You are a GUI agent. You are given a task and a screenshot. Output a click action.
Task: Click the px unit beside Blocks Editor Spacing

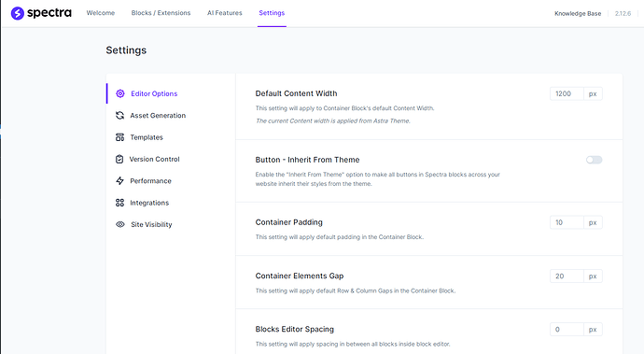[x=593, y=330]
